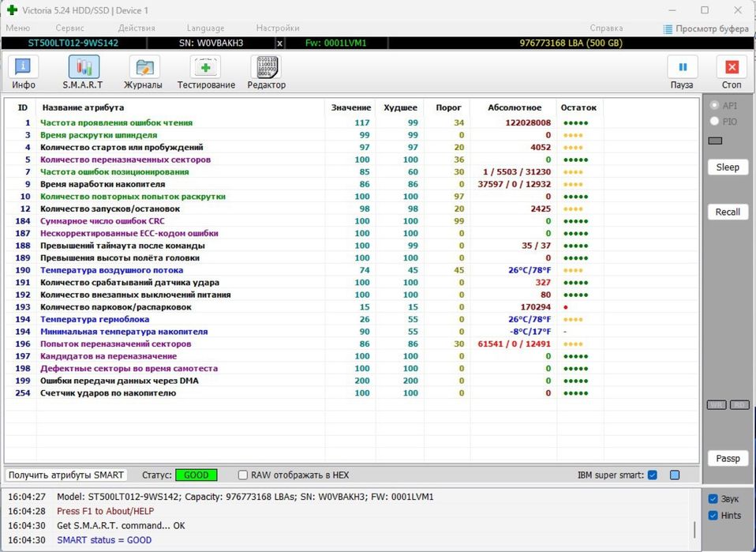Image resolution: width=756 pixels, height=552 pixels.
Task: Open the Сервис menu
Action: (x=70, y=28)
